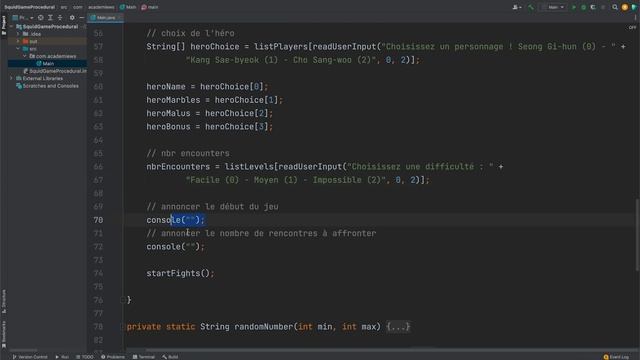Click the console("") call on line 72
Image resolution: width=640 pixels, height=360 pixels.
[176, 247]
